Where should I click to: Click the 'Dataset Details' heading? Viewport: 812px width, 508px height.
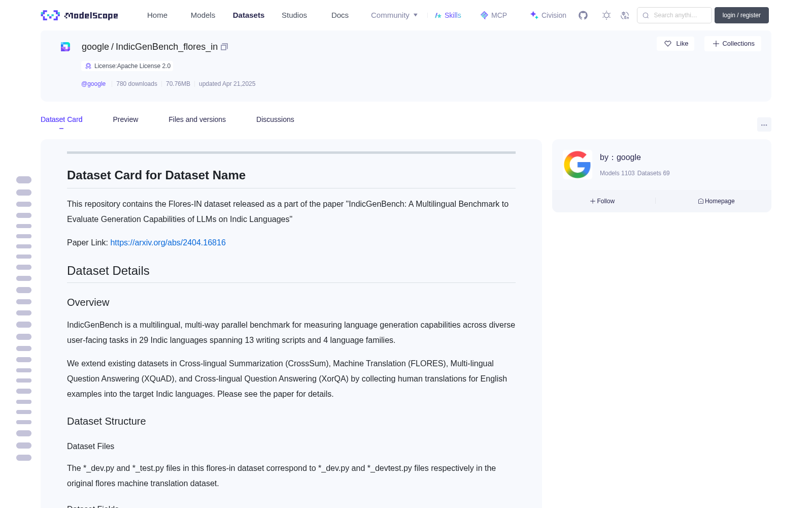[108, 271]
